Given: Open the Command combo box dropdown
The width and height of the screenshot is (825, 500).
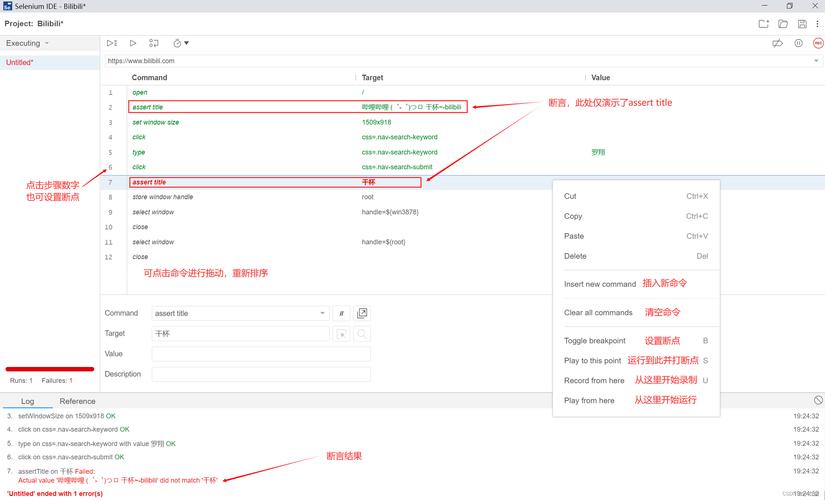Looking at the screenshot, I should pos(322,313).
